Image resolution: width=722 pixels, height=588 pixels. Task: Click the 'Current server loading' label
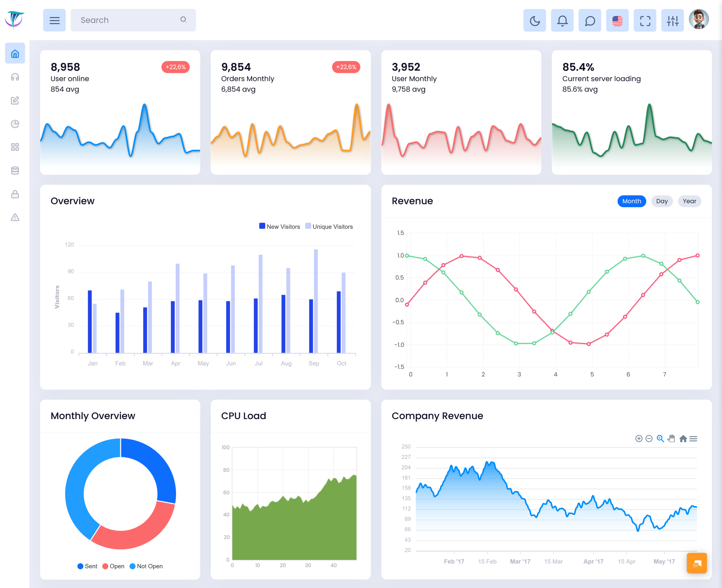pos(602,79)
